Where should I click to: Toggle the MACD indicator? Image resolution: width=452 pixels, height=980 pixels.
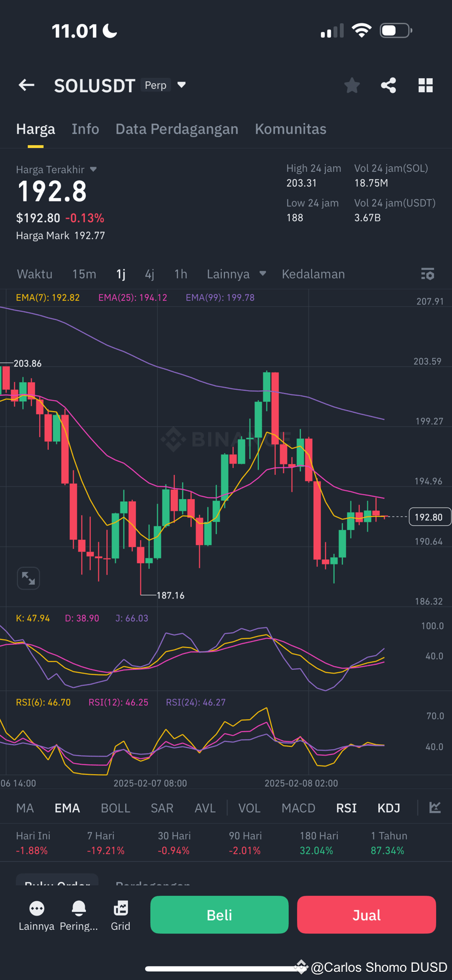[299, 808]
